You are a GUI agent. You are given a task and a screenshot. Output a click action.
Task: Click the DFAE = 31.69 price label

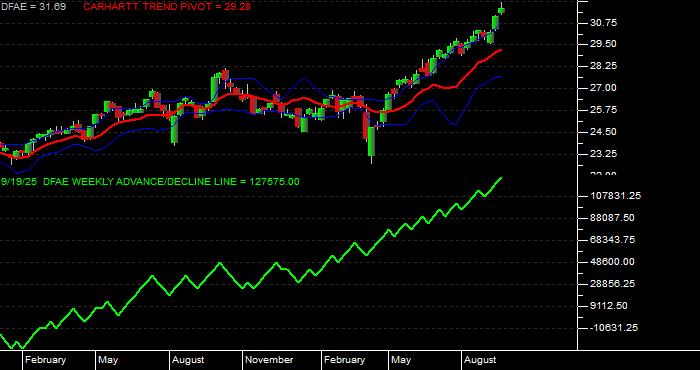(33, 7)
